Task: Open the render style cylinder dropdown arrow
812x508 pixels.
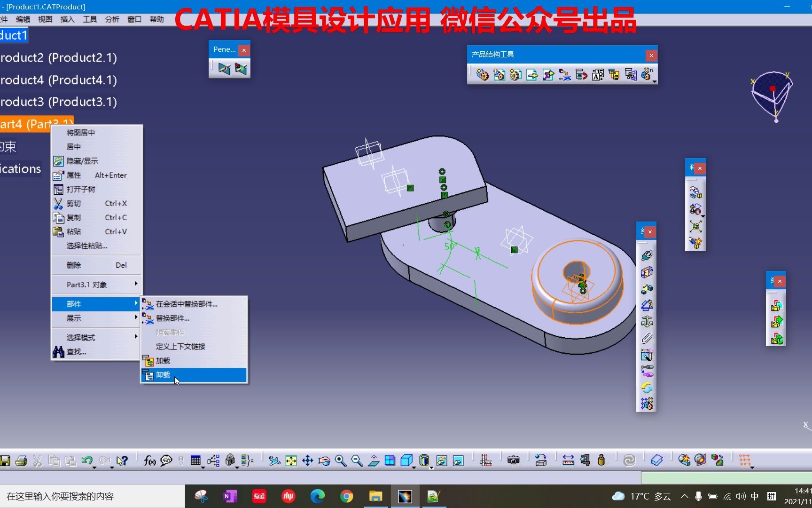Action: coord(431,467)
